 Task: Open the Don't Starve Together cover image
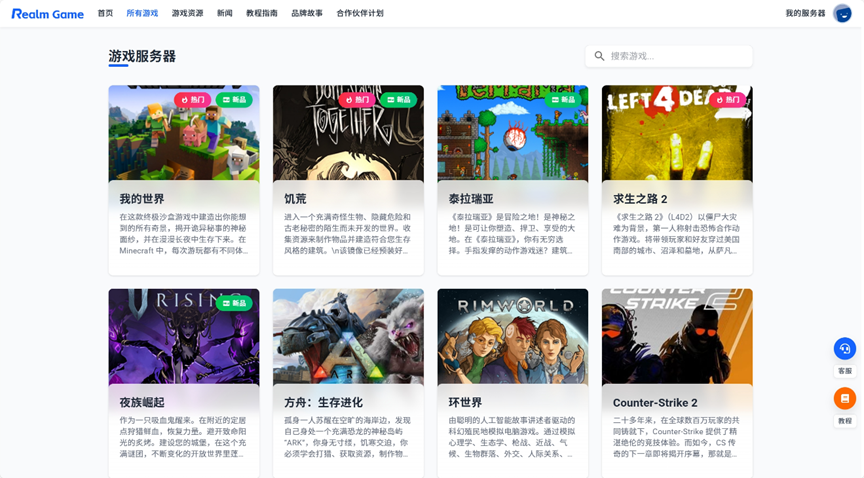click(348, 133)
